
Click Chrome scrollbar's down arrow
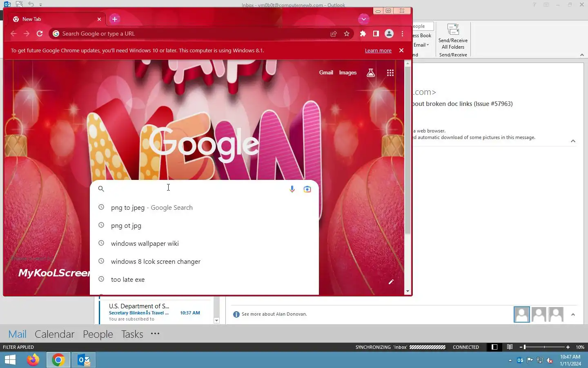(408, 292)
